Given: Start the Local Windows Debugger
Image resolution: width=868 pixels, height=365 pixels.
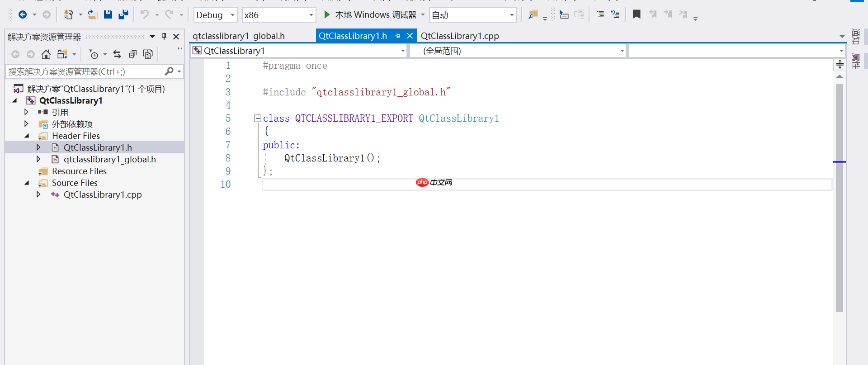Looking at the screenshot, I should point(370,15).
